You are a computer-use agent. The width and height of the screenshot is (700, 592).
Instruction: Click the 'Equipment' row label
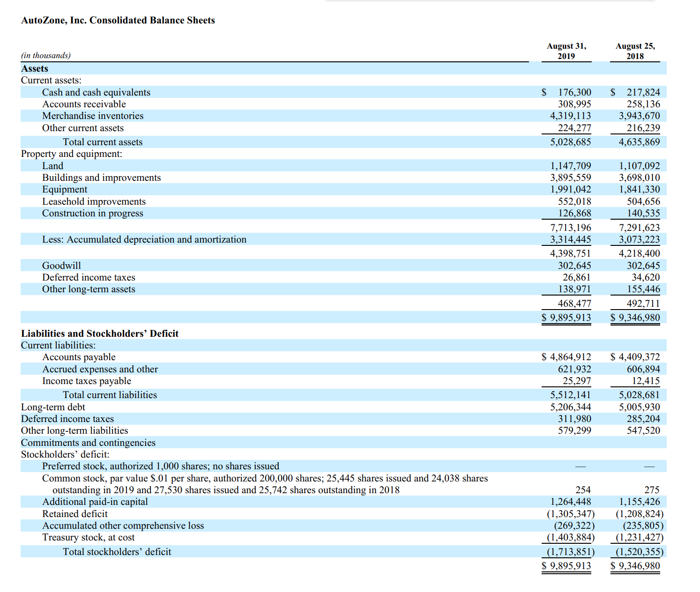click(x=65, y=189)
